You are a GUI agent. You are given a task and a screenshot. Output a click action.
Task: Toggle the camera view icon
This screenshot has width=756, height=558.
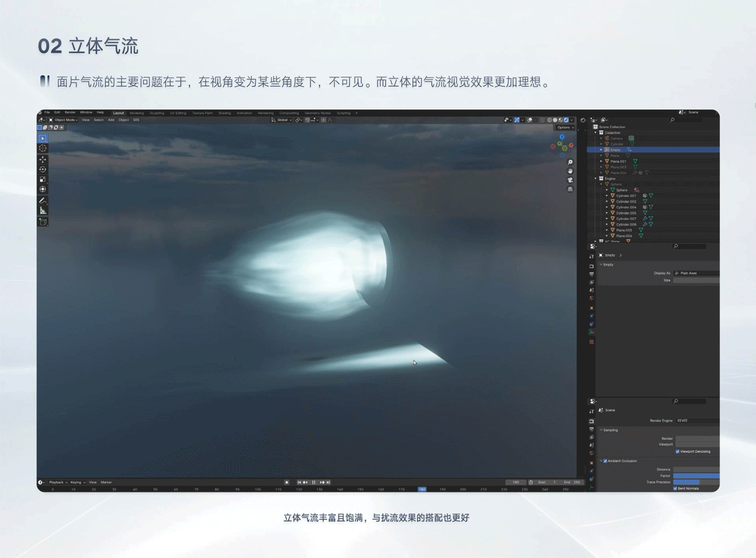point(570,180)
